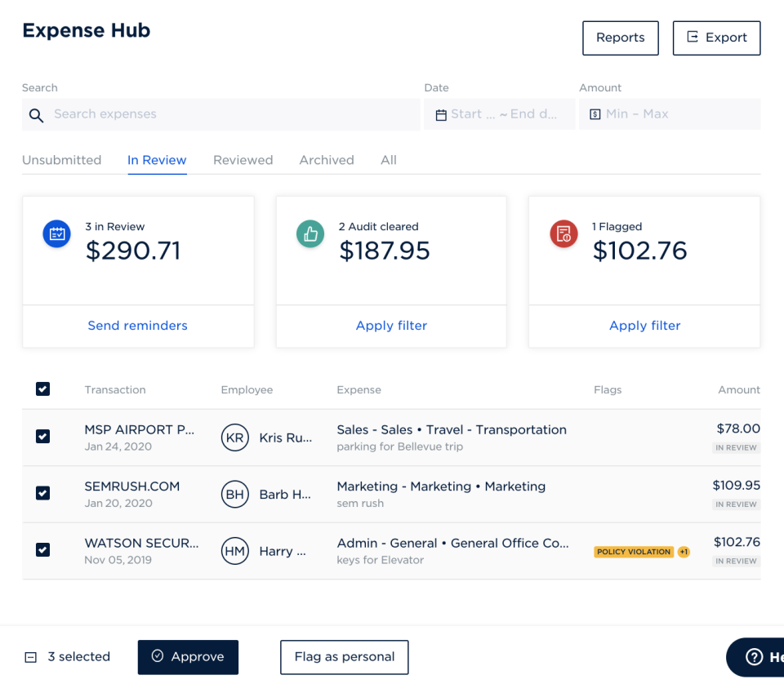The image size is (784, 684).
Task: Click Kris Ru's avatar circle
Action: pos(235,437)
